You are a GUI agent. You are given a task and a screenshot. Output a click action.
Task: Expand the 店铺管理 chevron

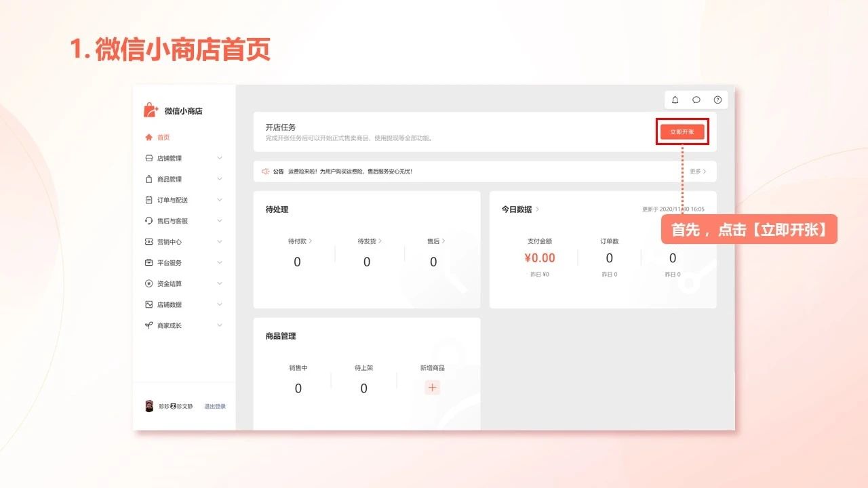(x=220, y=158)
